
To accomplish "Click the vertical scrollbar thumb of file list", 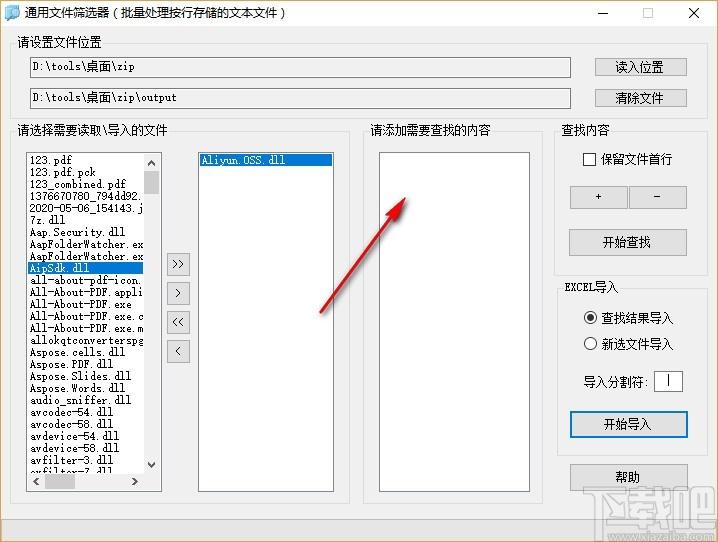I will (152, 183).
